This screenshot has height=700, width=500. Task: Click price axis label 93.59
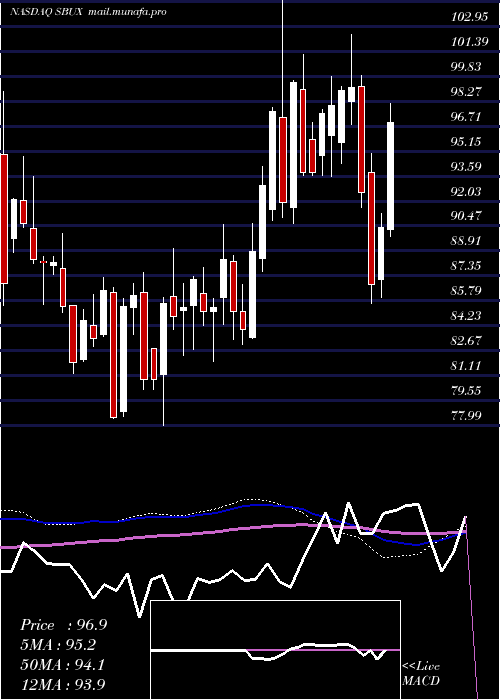[467, 167]
